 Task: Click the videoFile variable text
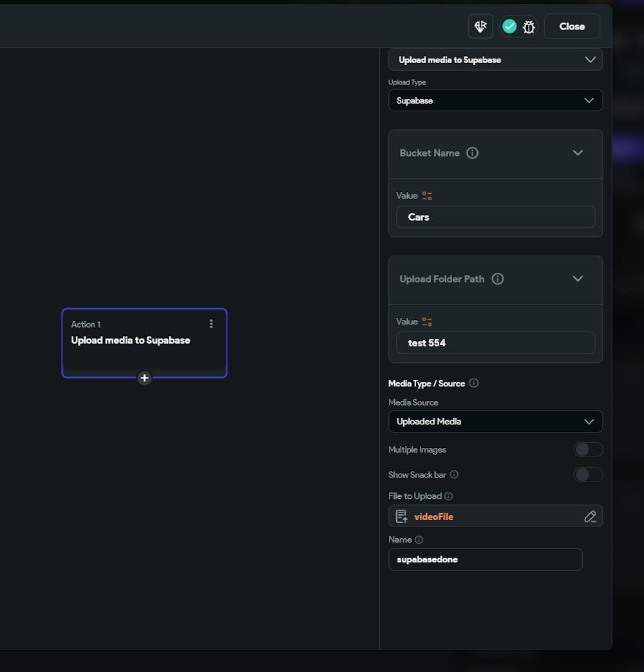433,517
